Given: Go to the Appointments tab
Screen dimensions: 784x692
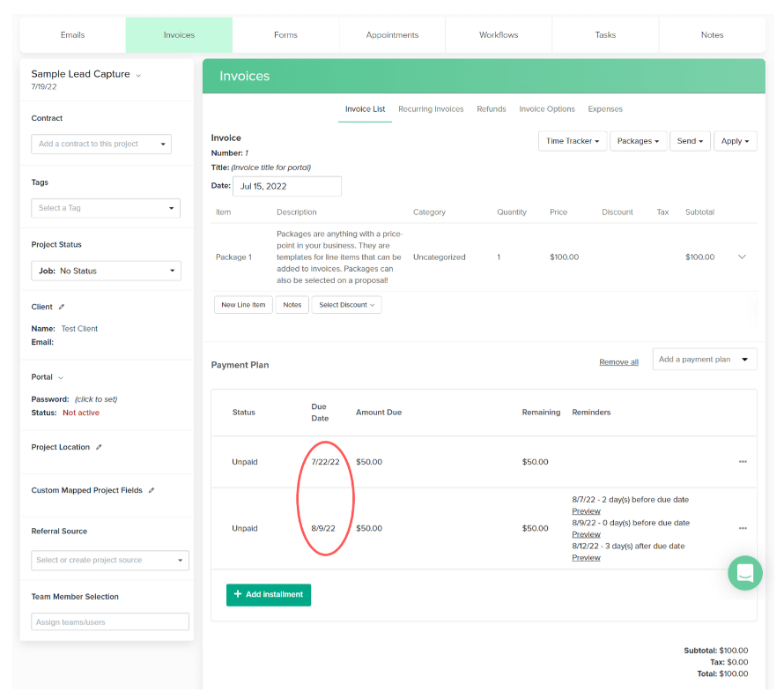Looking at the screenshot, I should tap(392, 35).
